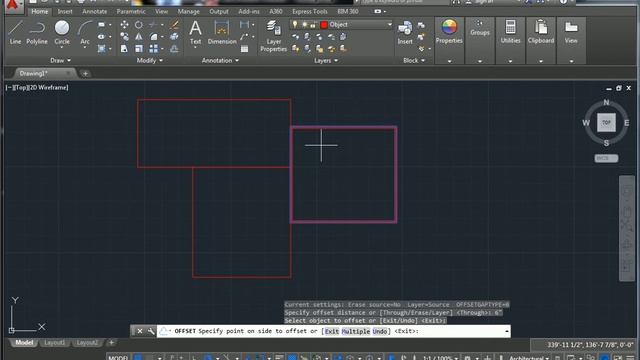Open the Utilities panel button
The width and height of the screenshot is (640, 360).
tap(510, 40)
